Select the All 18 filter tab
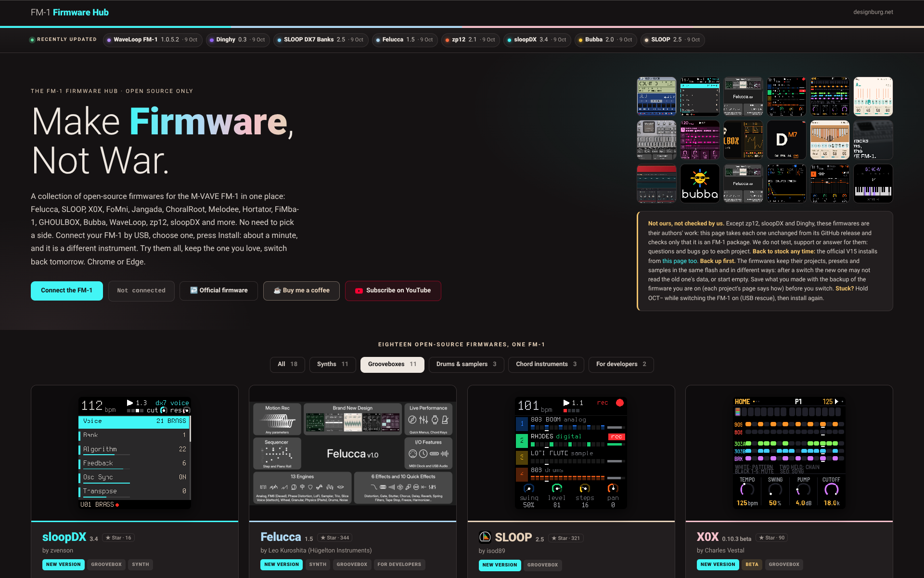 (x=288, y=365)
